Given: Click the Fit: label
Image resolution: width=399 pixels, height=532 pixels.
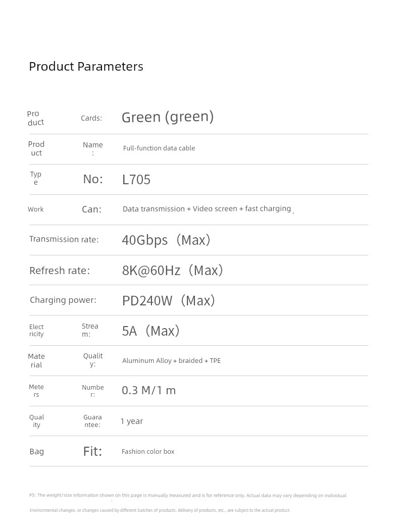Looking at the screenshot, I should coord(92,451).
